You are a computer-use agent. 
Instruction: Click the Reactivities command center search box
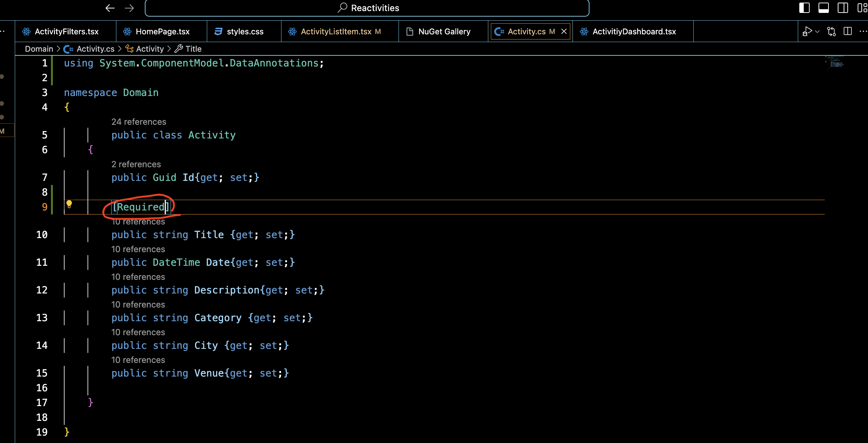tap(367, 8)
